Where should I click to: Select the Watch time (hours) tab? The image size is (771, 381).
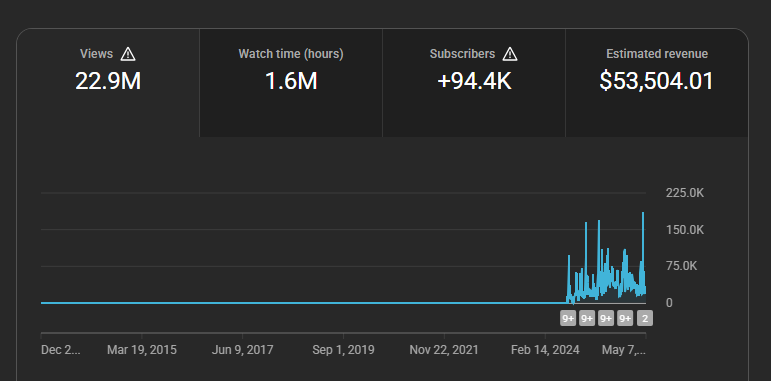[x=291, y=83]
